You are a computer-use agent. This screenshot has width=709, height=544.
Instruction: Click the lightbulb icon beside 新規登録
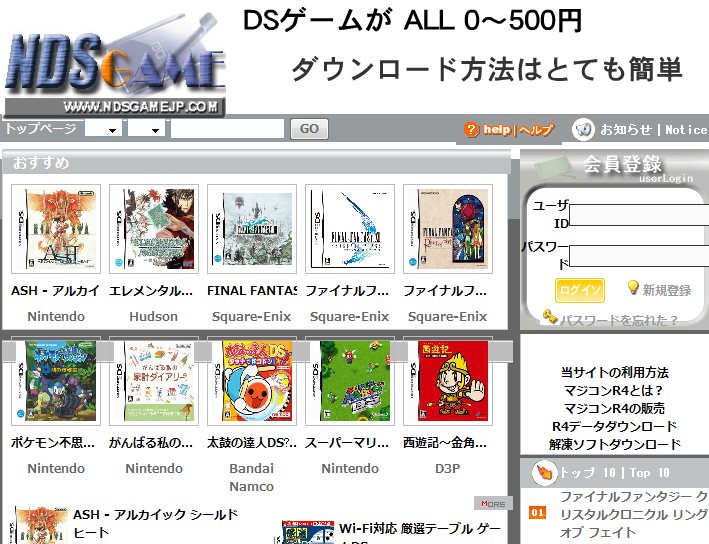tap(633, 288)
